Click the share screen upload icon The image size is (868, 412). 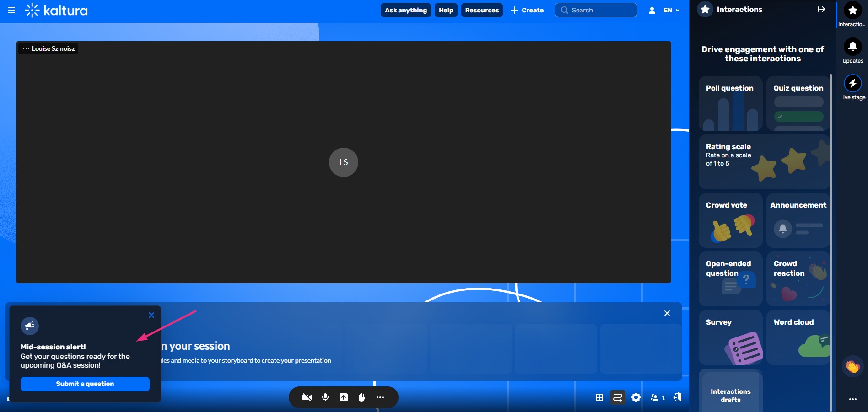(x=344, y=397)
